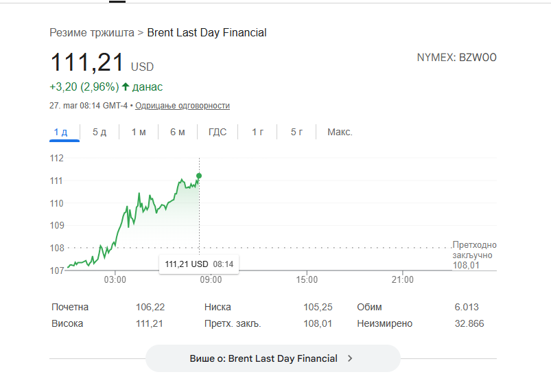
Task: Show the 1 г chart range
Action: [257, 132]
